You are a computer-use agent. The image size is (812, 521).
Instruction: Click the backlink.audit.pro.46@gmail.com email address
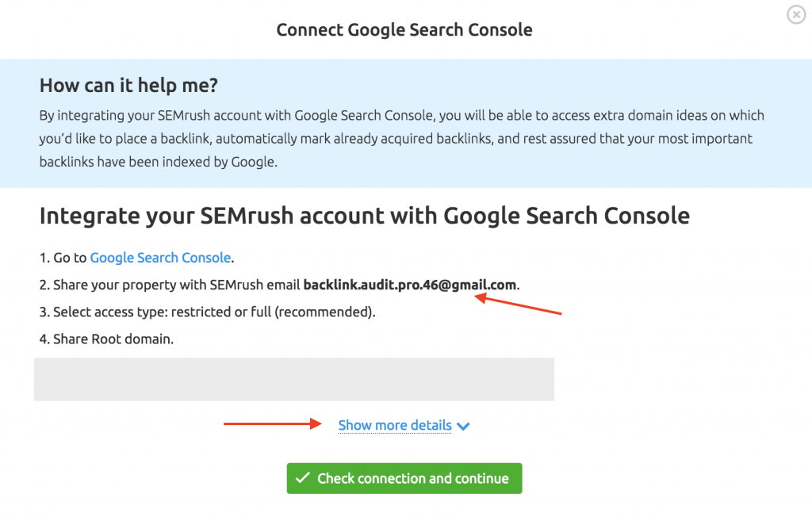(410, 285)
